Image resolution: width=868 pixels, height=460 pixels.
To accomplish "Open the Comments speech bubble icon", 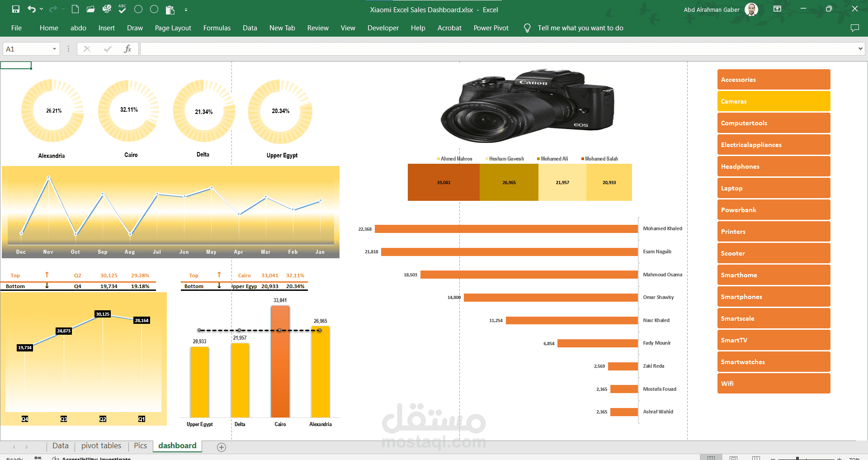I will point(854,28).
